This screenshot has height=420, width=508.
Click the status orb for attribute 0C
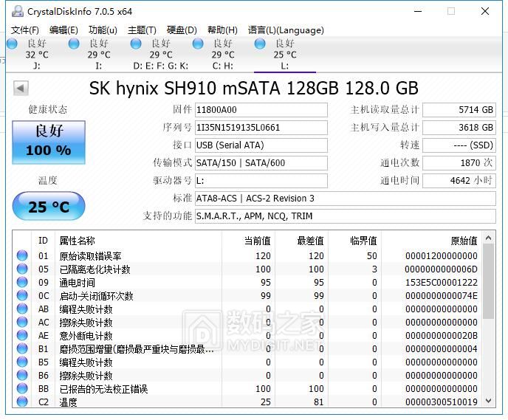point(22,295)
